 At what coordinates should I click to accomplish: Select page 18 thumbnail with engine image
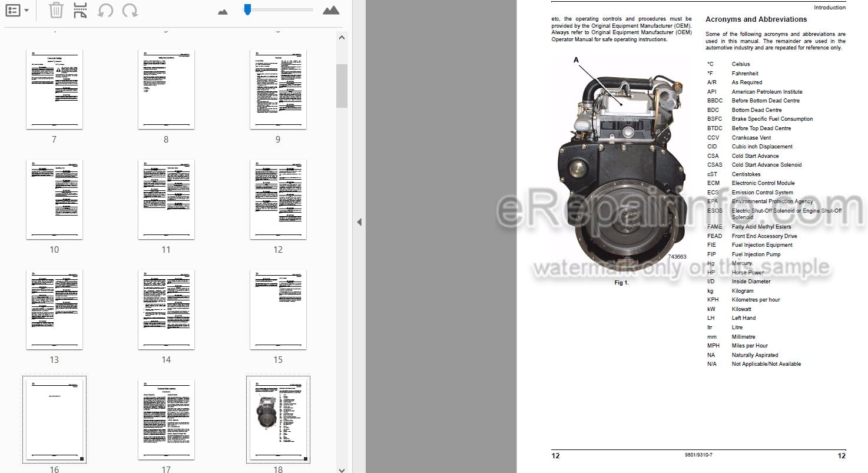pos(278,420)
